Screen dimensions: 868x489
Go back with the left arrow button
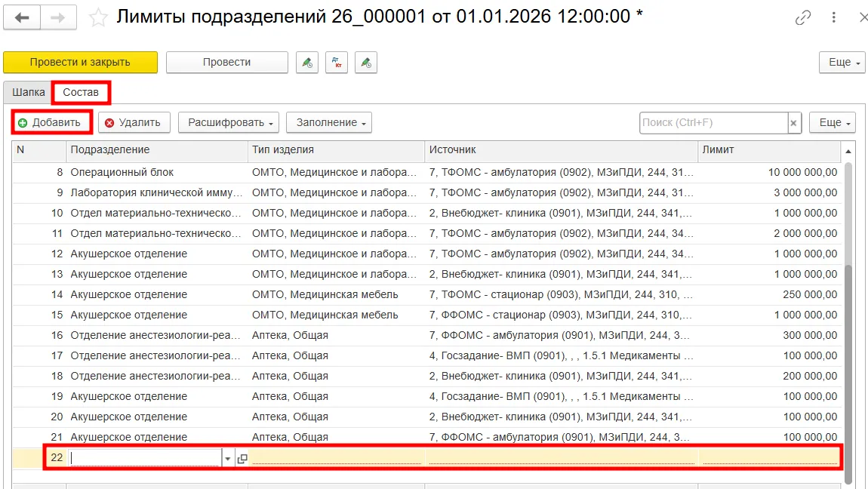click(22, 17)
